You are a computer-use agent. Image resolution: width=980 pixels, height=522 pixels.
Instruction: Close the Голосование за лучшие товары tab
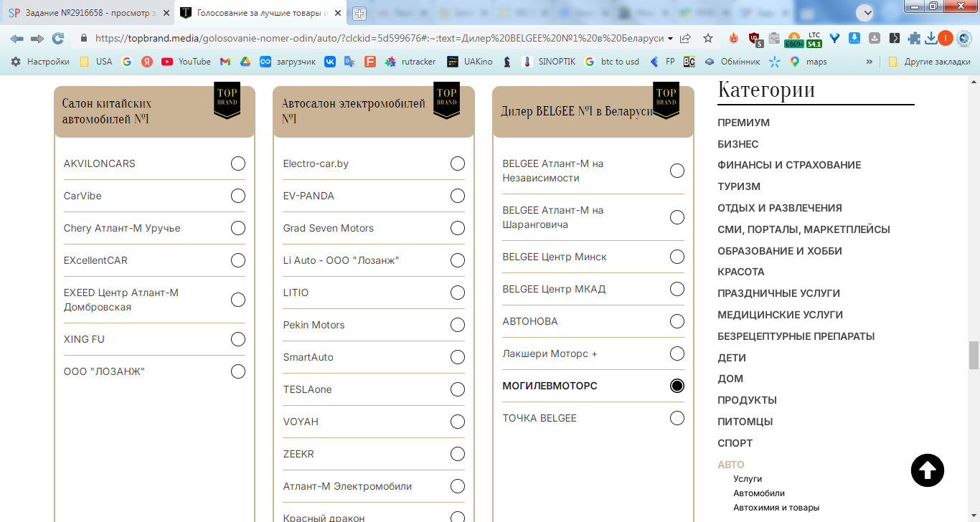[338, 13]
